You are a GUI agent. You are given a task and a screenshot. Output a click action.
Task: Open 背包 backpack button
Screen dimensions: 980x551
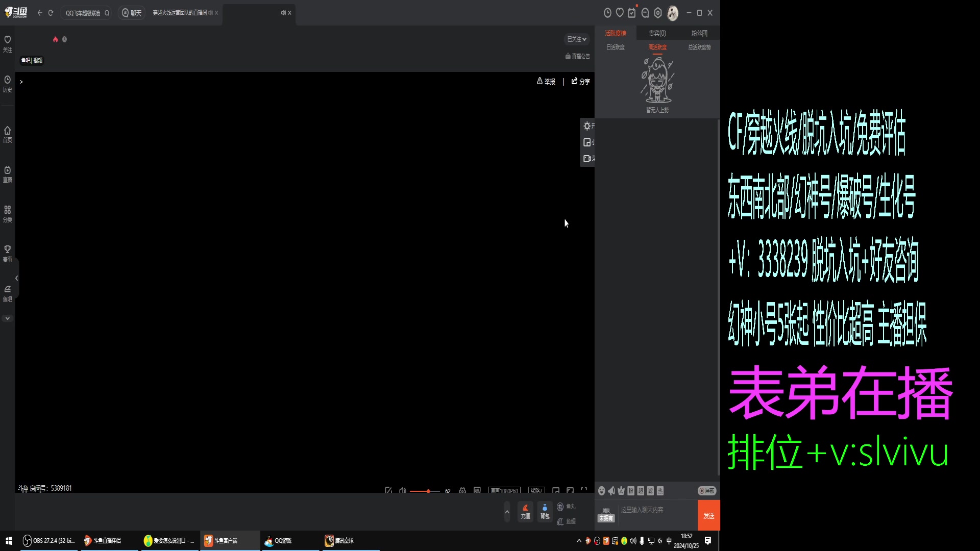[x=545, y=512]
